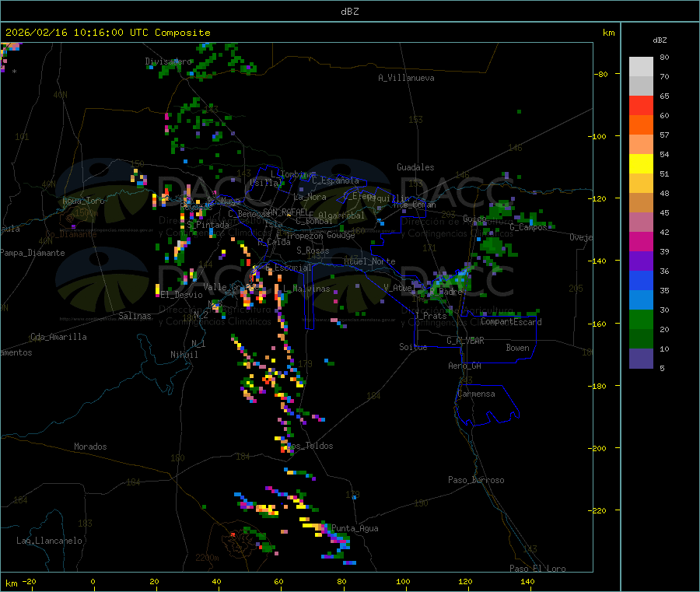700x592 pixels.
Task: Click the 'dBZ' heading above the color legend
Action: coord(660,40)
